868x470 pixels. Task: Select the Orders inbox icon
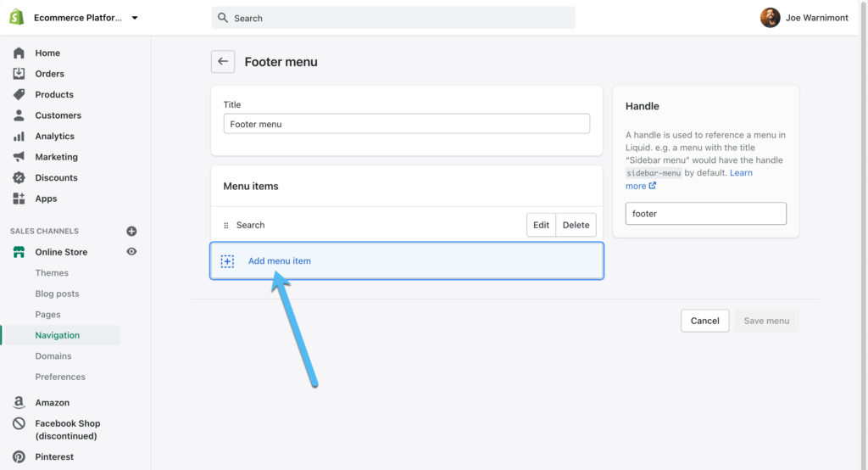tap(19, 73)
